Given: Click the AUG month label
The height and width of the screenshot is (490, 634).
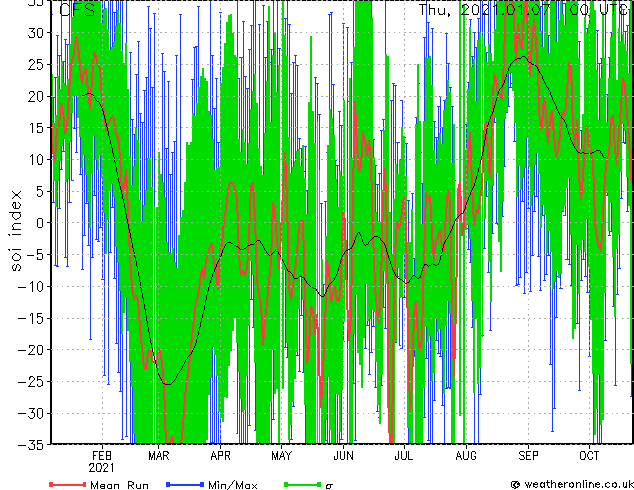Looking at the screenshot, I should (x=466, y=456).
